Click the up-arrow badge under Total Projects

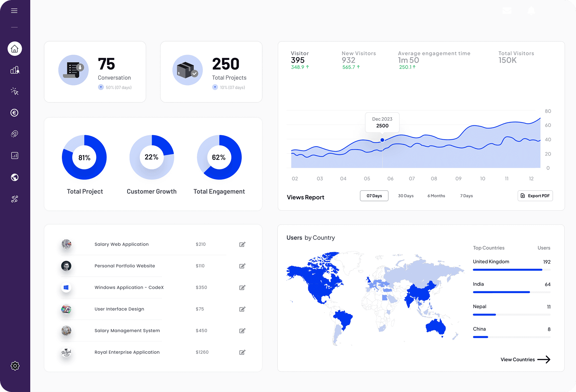pyautogui.click(x=215, y=87)
